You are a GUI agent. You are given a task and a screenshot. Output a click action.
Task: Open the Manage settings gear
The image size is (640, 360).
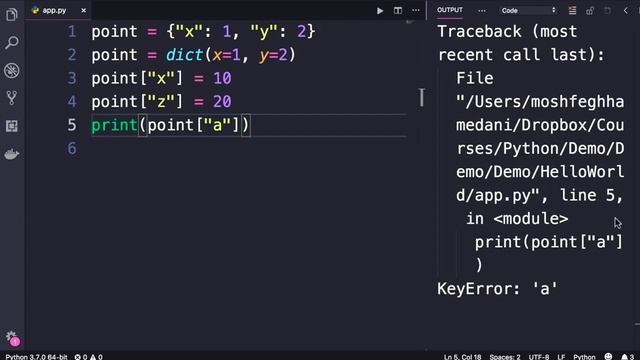tap(12, 338)
